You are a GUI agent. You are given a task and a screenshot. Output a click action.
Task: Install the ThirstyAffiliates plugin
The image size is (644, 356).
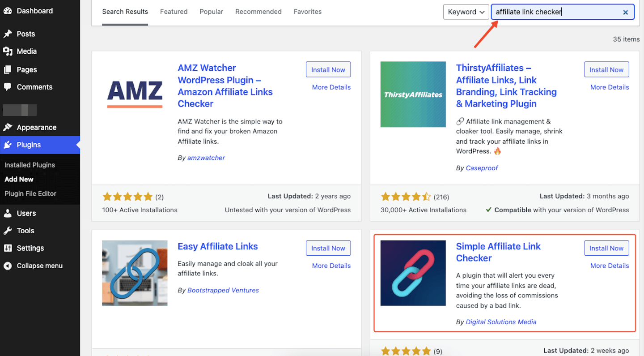[x=606, y=69]
